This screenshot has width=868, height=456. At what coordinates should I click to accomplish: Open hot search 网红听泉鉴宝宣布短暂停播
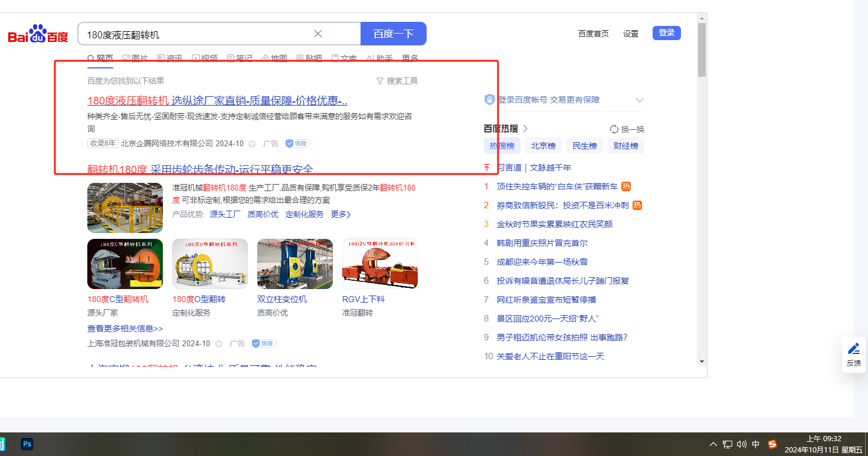[546, 300]
